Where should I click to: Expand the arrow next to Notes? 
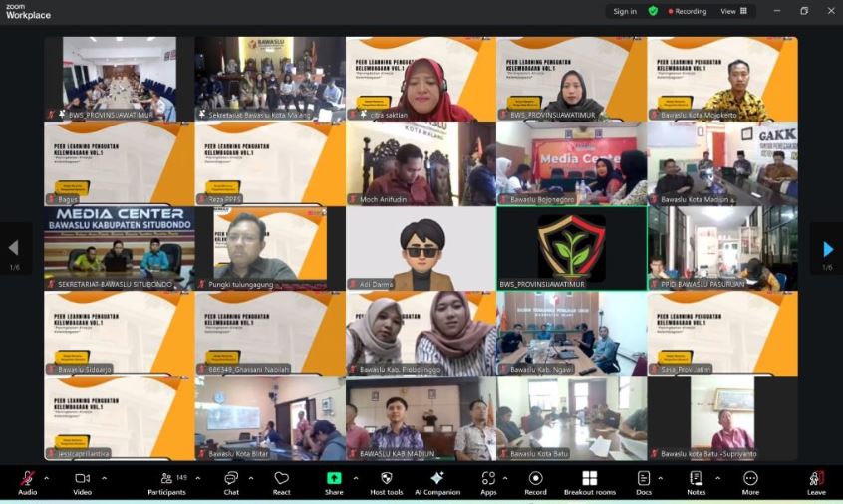point(717,478)
